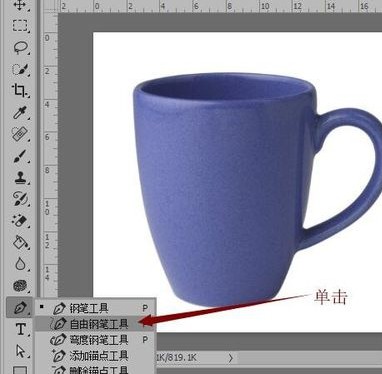This screenshot has width=382, height=374.
Task: Select the Healing Brush bandage tool
Action: pyautogui.click(x=20, y=134)
